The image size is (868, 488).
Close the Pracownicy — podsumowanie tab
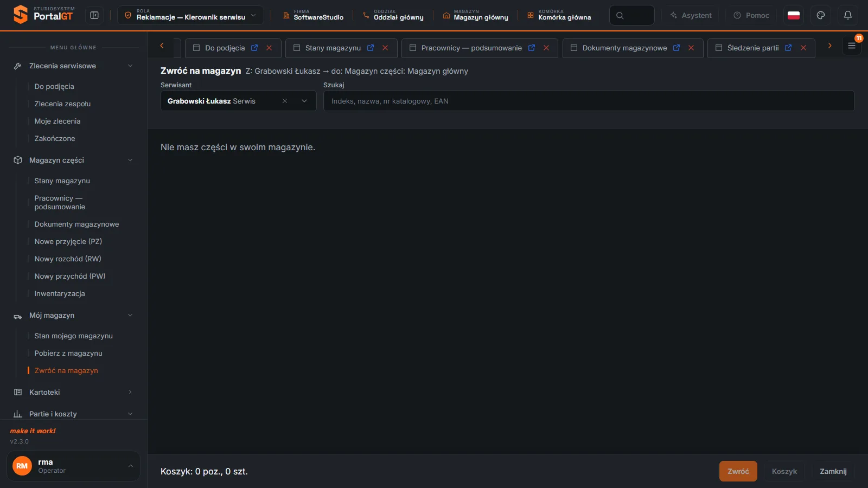pos(546,48)
